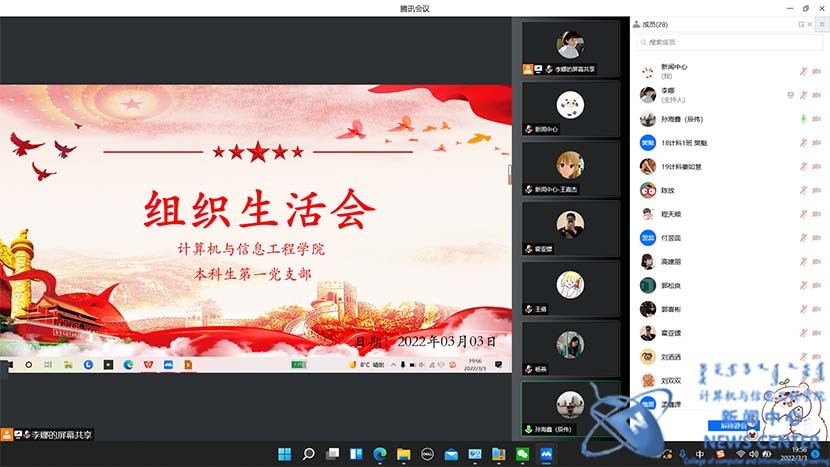The image size is (830, 467).
Task: Click the microphone icon next to 孙海鑫
Action: point(802,119)
